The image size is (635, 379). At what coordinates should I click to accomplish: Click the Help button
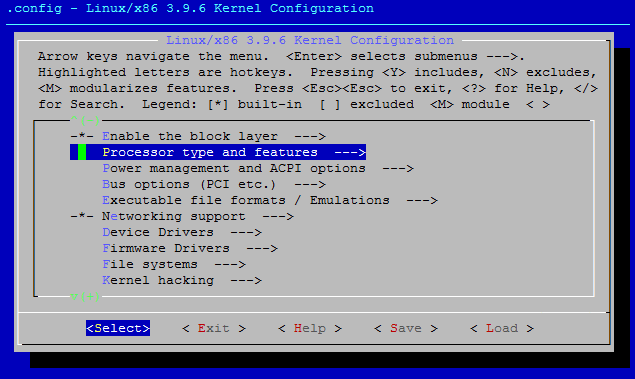coord(310,328)
